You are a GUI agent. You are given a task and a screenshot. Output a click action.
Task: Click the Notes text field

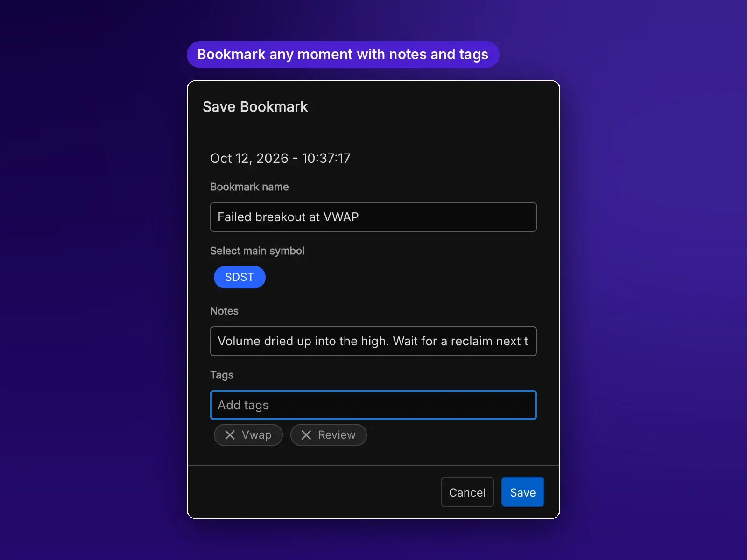pos(373,341)
